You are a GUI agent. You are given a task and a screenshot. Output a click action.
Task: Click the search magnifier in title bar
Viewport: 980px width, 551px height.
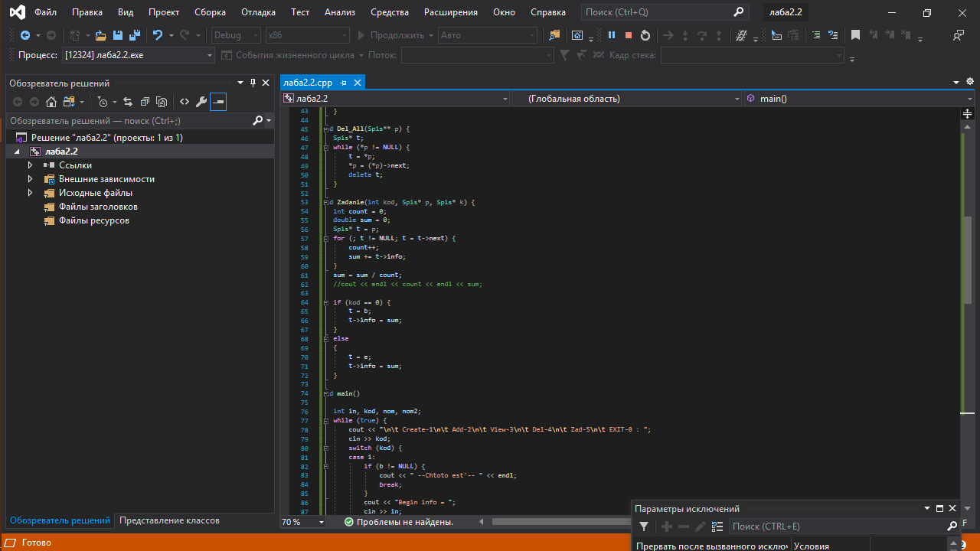click(738, 12)
